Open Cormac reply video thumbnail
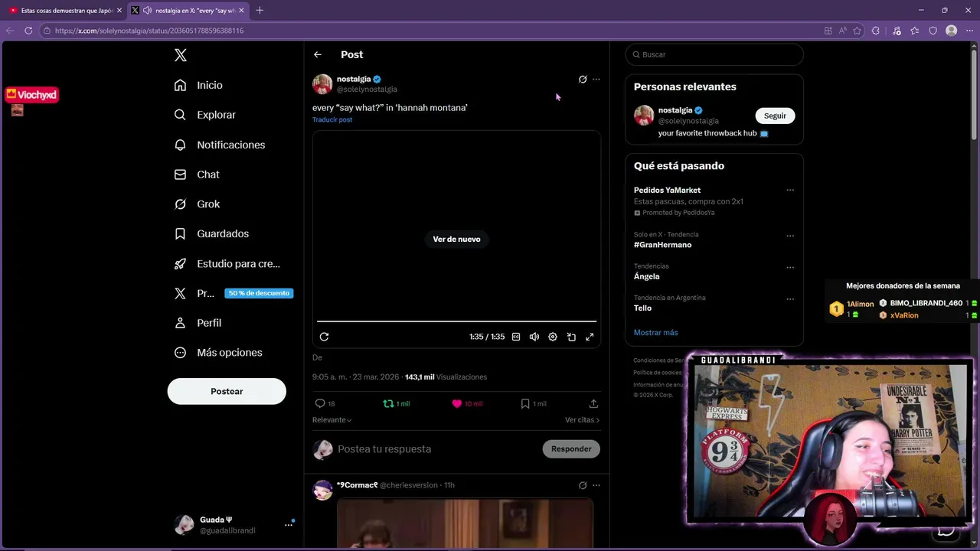The image size is (980, 551). point(465,524)
